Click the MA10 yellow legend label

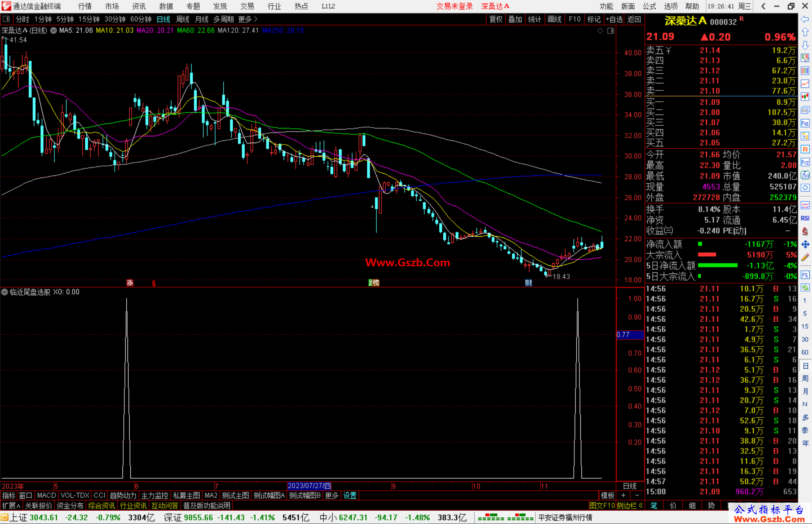click(x=115, y=30)
